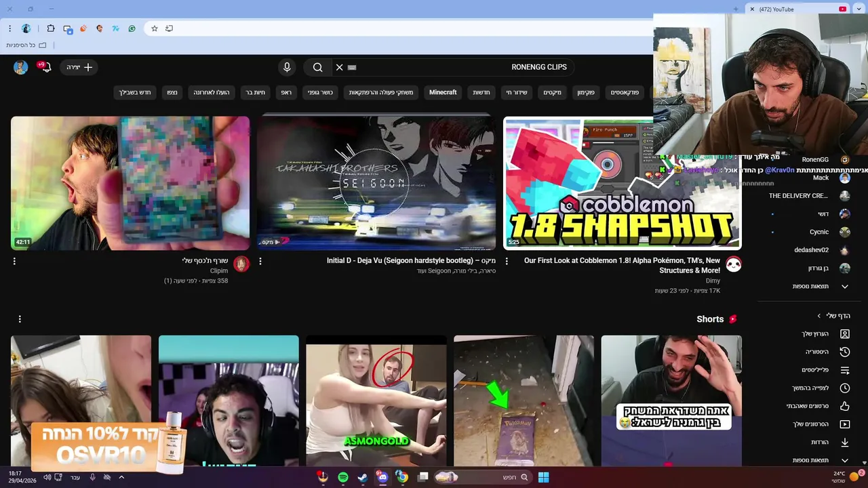868x488 pixels.
Task: Open the Dimy channel avatar
Action: pos(733,264)
